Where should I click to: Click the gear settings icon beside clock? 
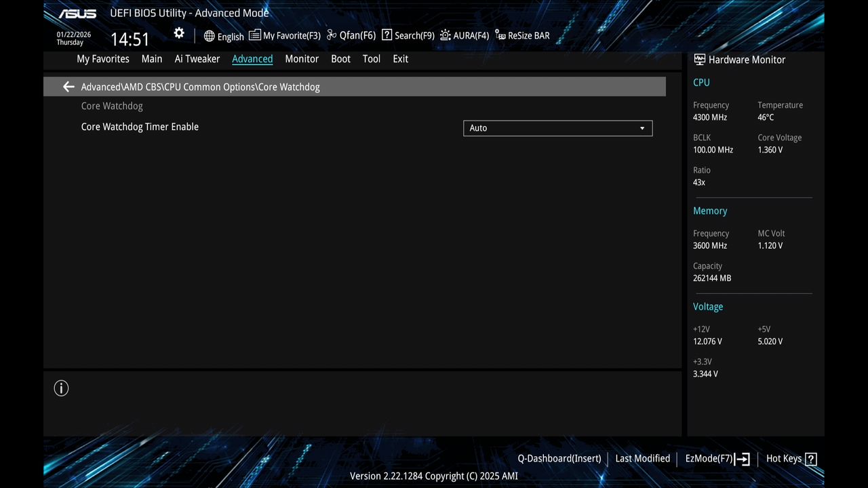[x=178, y=33]
